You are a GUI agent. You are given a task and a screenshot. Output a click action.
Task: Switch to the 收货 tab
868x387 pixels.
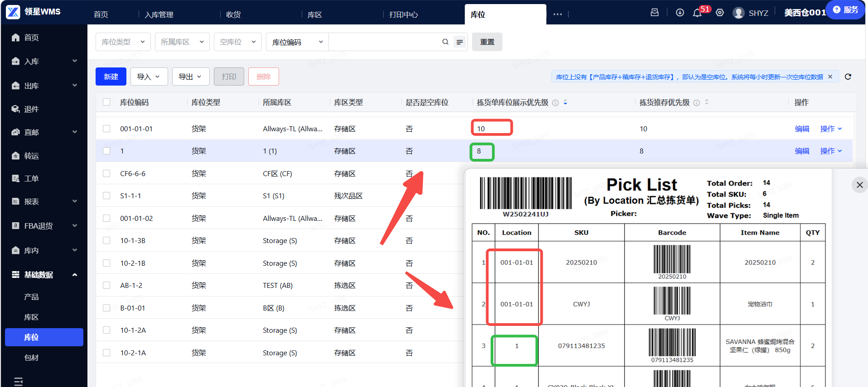233,14
